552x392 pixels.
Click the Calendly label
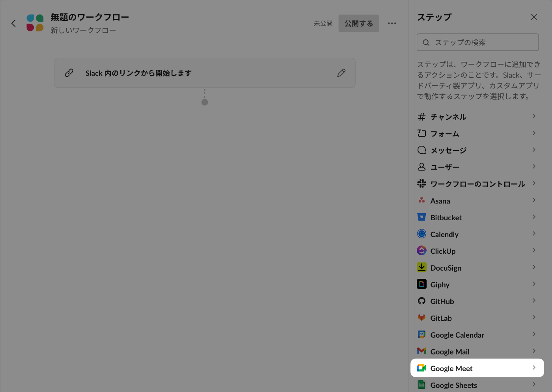(444, 234)
